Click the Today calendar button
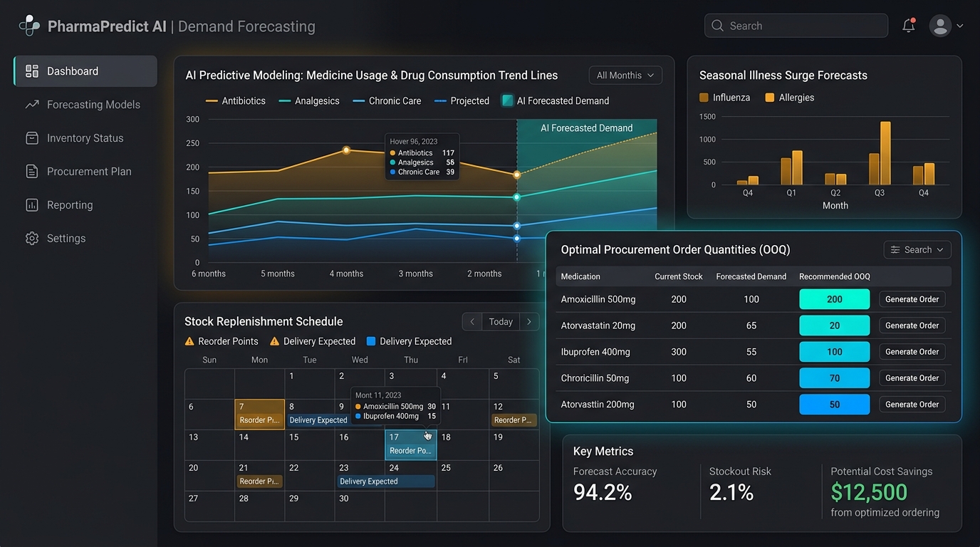 (501, 322)
